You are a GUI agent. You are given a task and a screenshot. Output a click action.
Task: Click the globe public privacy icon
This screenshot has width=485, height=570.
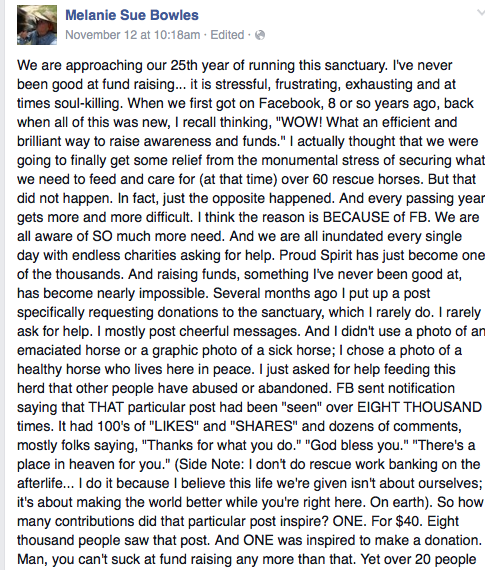(260, 35)
